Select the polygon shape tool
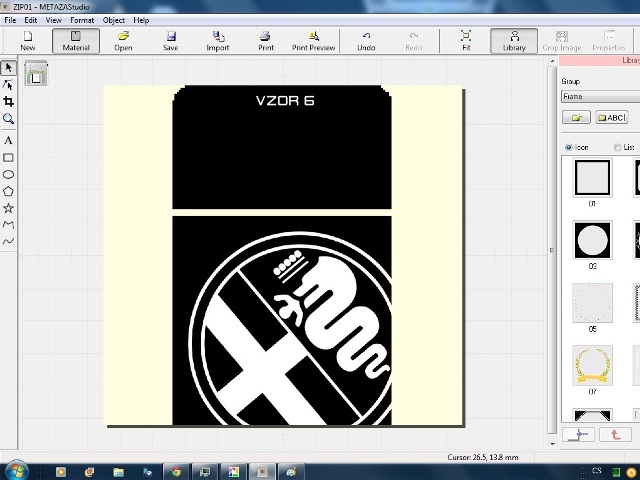The image size is (640, 480). pos(8,191)
